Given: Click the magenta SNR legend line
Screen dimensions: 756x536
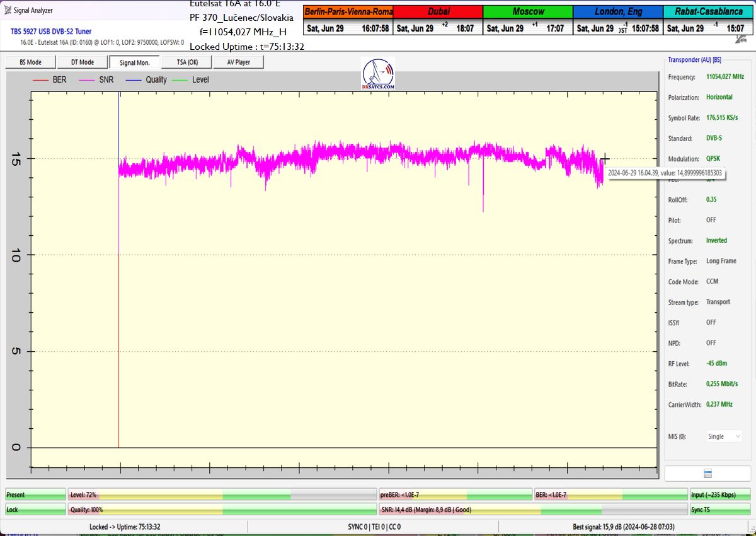Looking at the screenshot, I should [86, 80].
